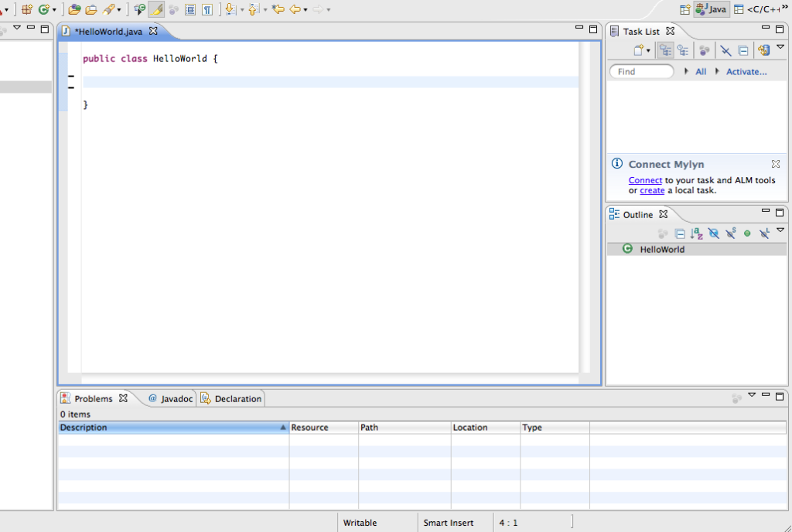Click Focus on Workweek icon in Task List
The height and width of the screenshot is (532, 792).
(704, 50)
